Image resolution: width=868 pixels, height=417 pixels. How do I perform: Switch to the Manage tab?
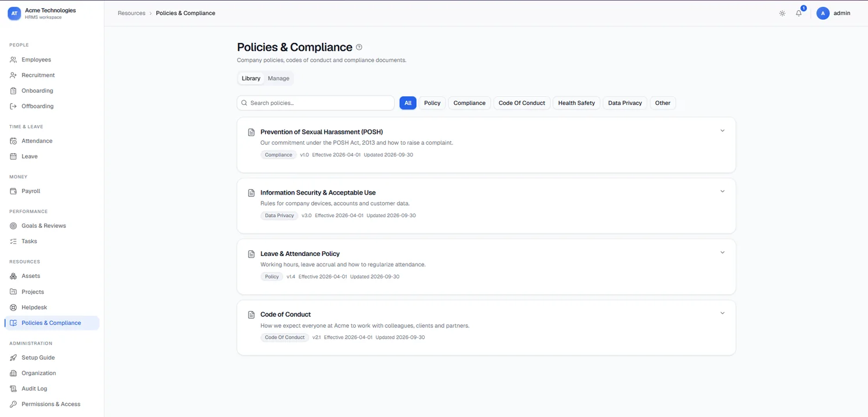pos(278,78)
